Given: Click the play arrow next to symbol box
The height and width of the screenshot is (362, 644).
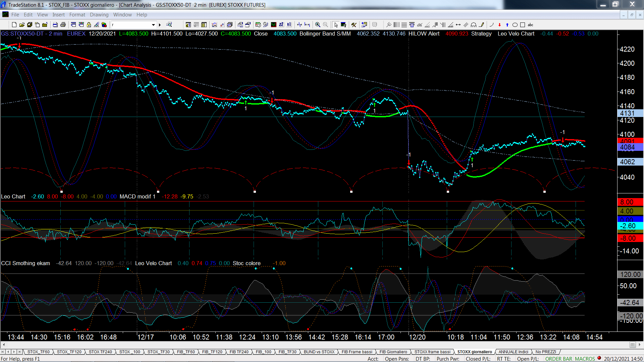Looking at the screenshot, I should tap(160, 25).
